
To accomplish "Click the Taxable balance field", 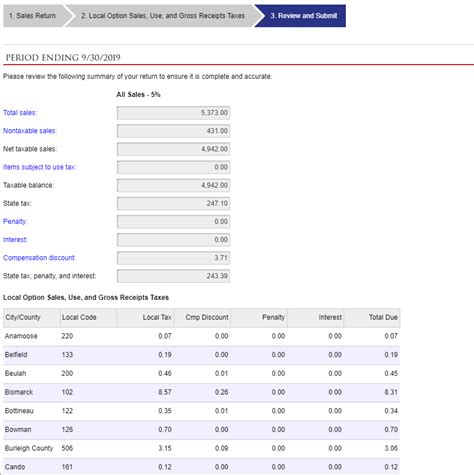I will [x=173, y=185].
